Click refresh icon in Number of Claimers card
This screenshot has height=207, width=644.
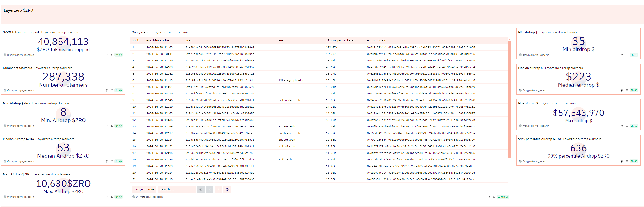tap(107, 90)
